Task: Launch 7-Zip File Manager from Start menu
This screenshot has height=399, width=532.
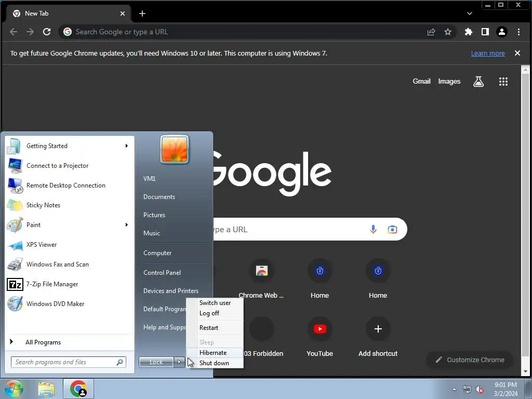Action: [x=70, y=284]
